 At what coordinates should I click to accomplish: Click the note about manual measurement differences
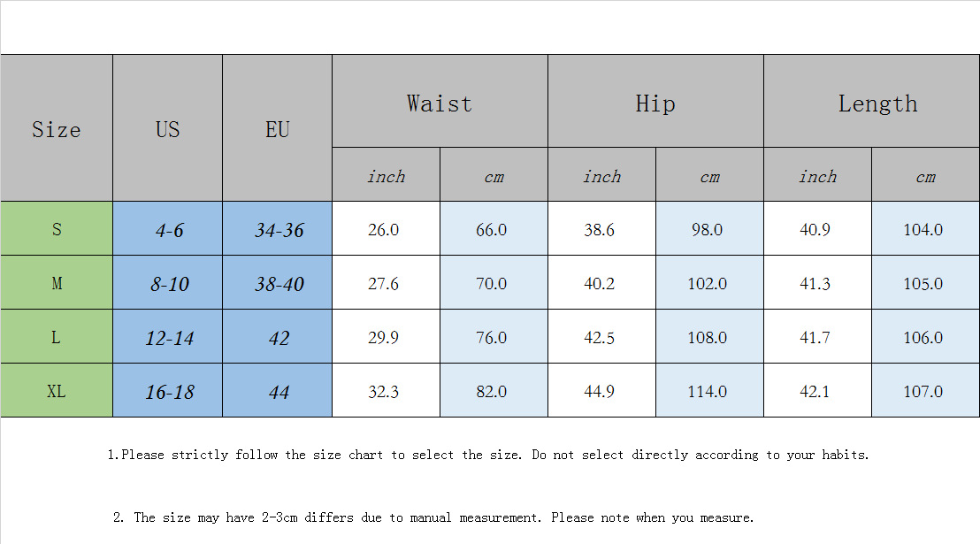pos(433,517)
